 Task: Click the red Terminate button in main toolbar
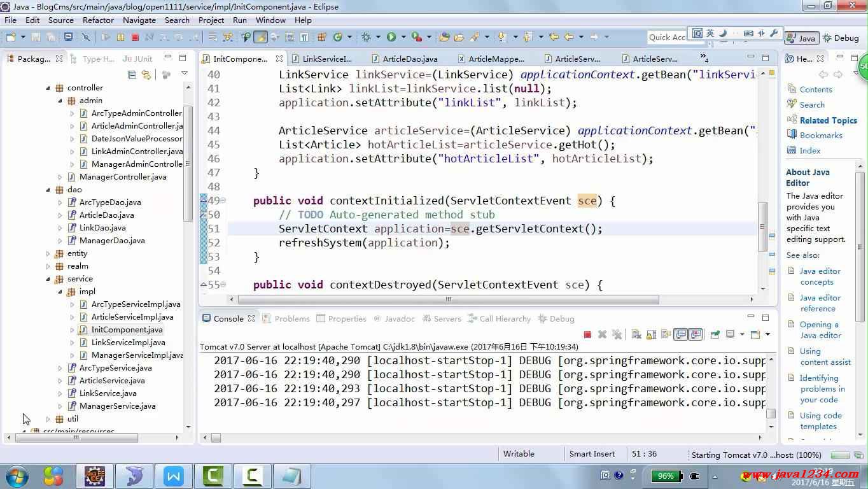pos(135,37)
